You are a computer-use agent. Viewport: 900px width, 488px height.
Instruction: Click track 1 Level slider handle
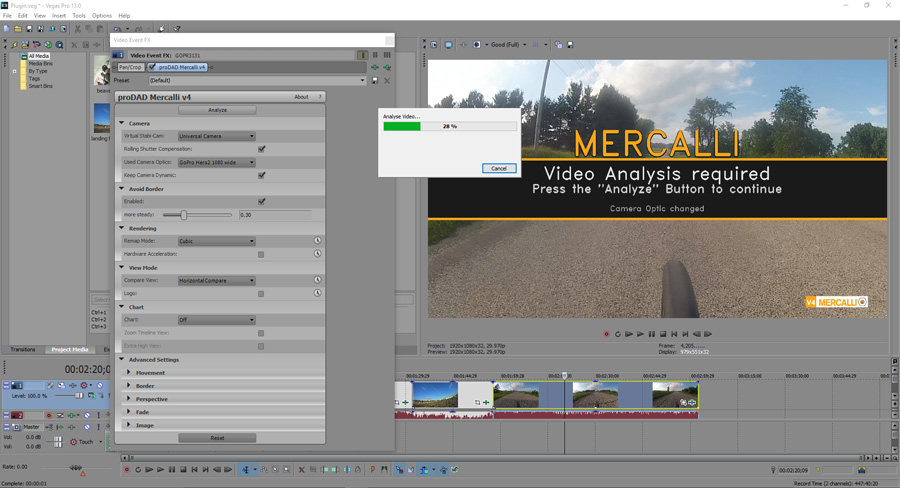(x=79, y=396)
